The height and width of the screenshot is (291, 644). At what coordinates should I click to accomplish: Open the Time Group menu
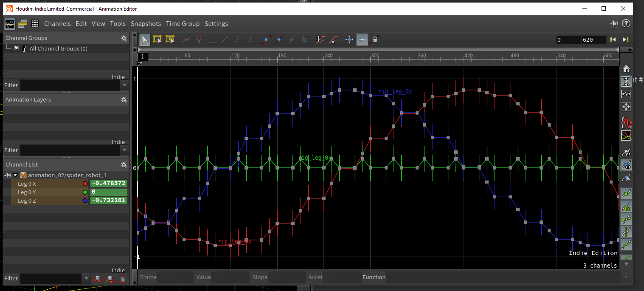click(183, 24)
